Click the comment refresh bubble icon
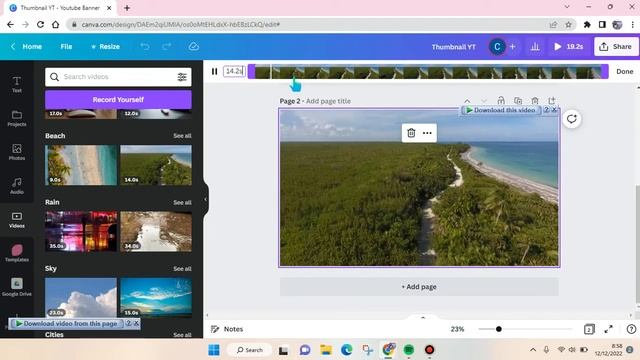Image resolution: width=640 pixels, height=360 pixels. pos(571,119)
